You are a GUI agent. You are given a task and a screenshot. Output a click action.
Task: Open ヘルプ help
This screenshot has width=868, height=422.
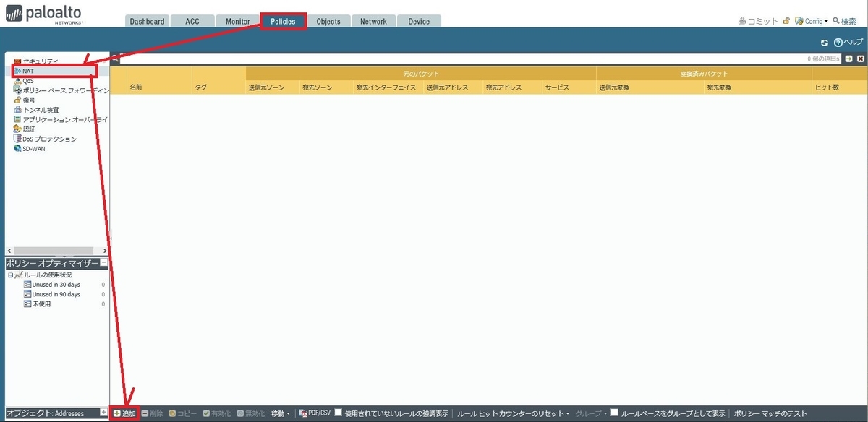(848, 43)
